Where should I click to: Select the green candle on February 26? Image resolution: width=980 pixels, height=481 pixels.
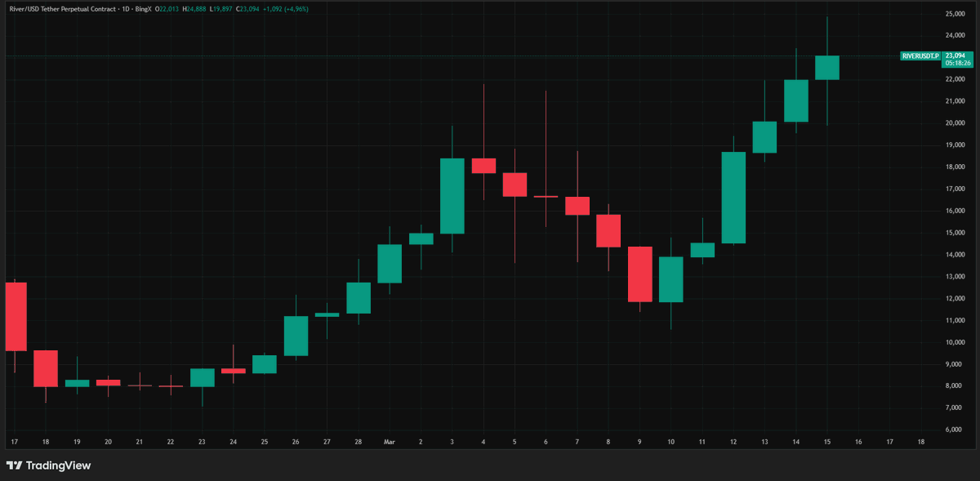pyautogui.click(x=296, y=336)
